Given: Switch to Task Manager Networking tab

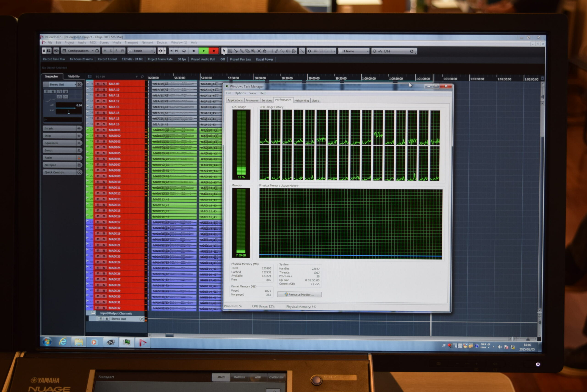Looking at the screenshot, I should 302,101.
